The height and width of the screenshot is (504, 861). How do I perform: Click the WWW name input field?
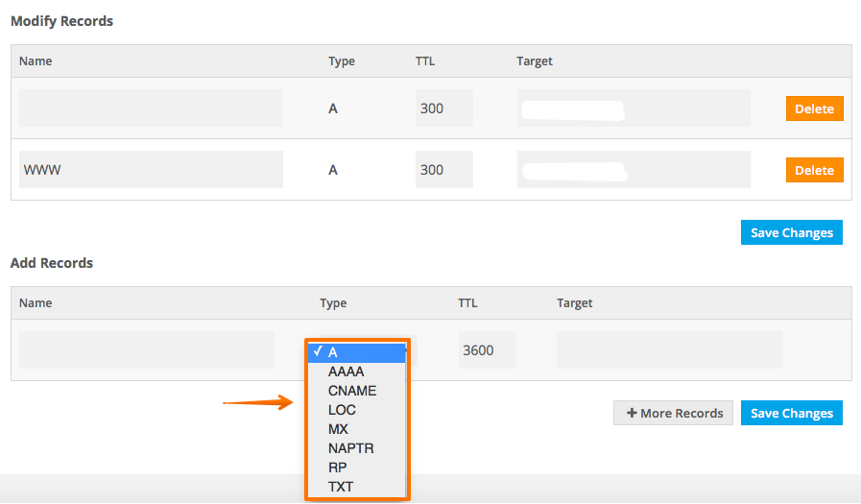click(151, 170)
